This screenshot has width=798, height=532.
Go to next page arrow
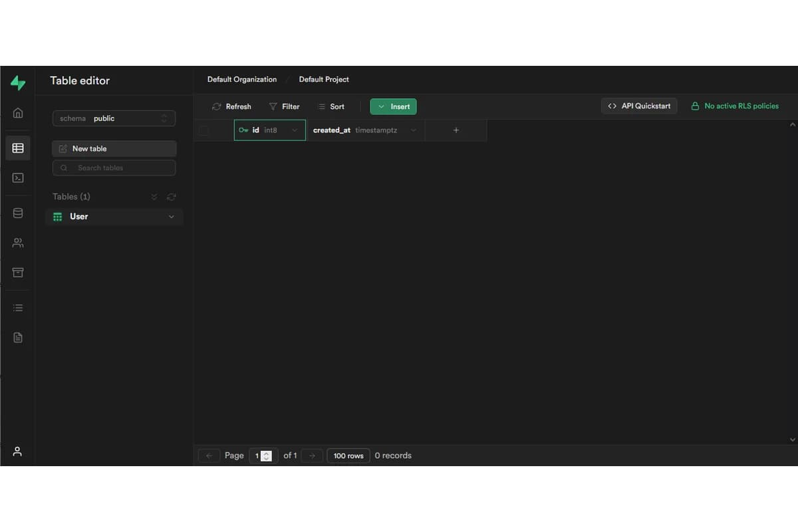pyautogui.click(x=312, y=456)
